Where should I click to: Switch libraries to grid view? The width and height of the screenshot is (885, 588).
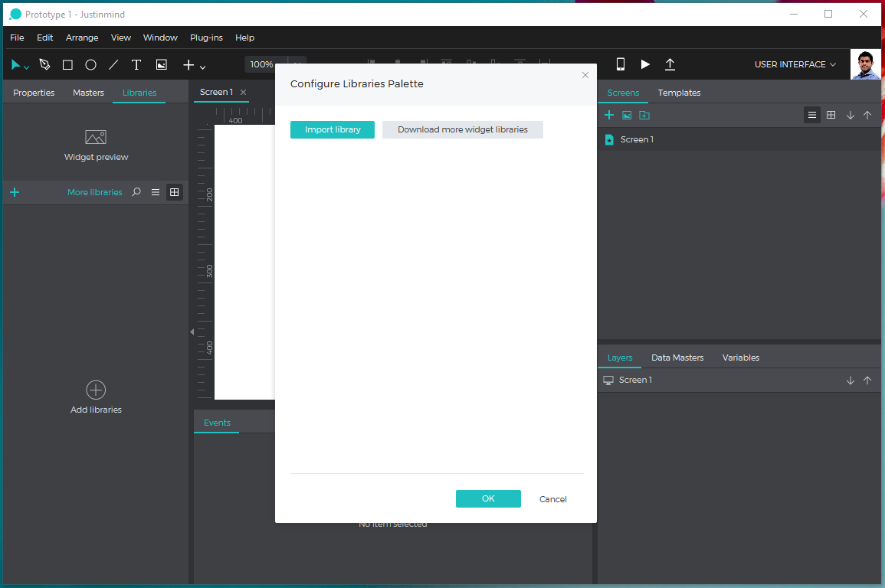[175, 192]
